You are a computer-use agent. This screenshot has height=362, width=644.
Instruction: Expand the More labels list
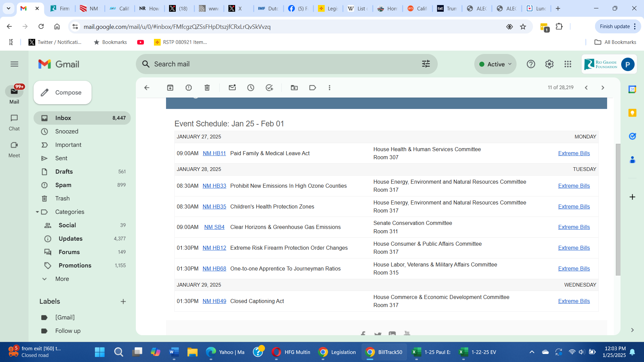(x=62, y=279)
